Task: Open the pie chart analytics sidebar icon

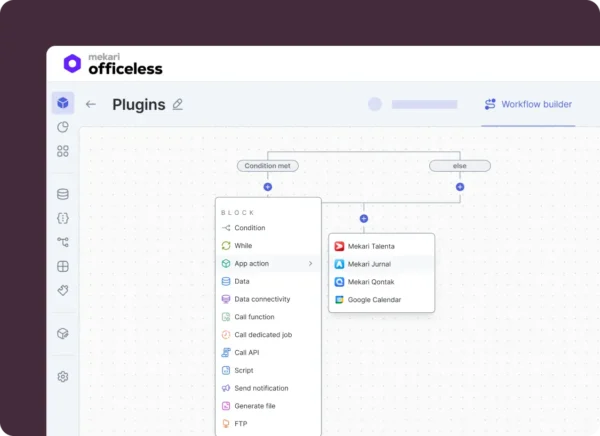Action: tap(63, 127)
